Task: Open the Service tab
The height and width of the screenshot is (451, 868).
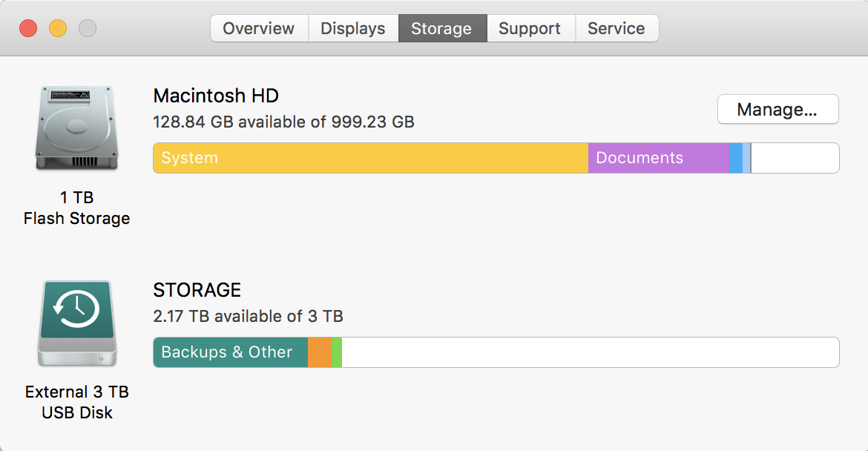Action: click(617, 28)
